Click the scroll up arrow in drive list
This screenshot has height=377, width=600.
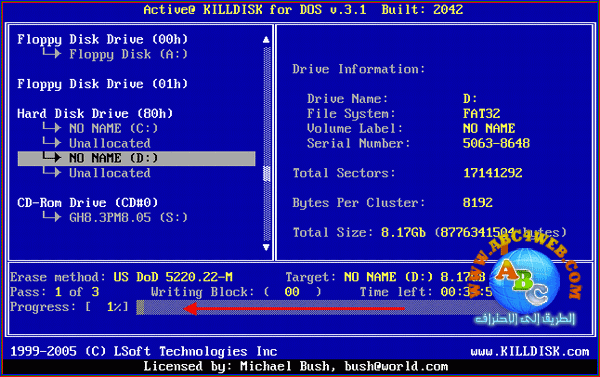click(266, 39)
